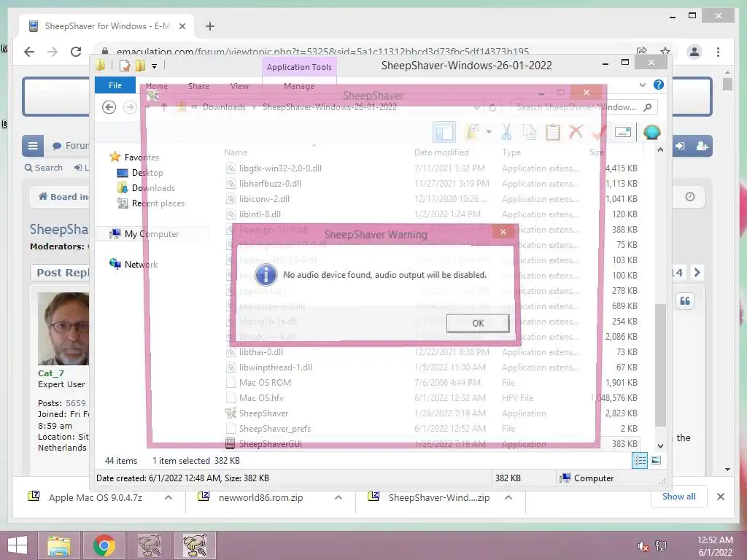Click the Explorer search magnifier icon
747x560 pixels.
(x=648, y=107)
